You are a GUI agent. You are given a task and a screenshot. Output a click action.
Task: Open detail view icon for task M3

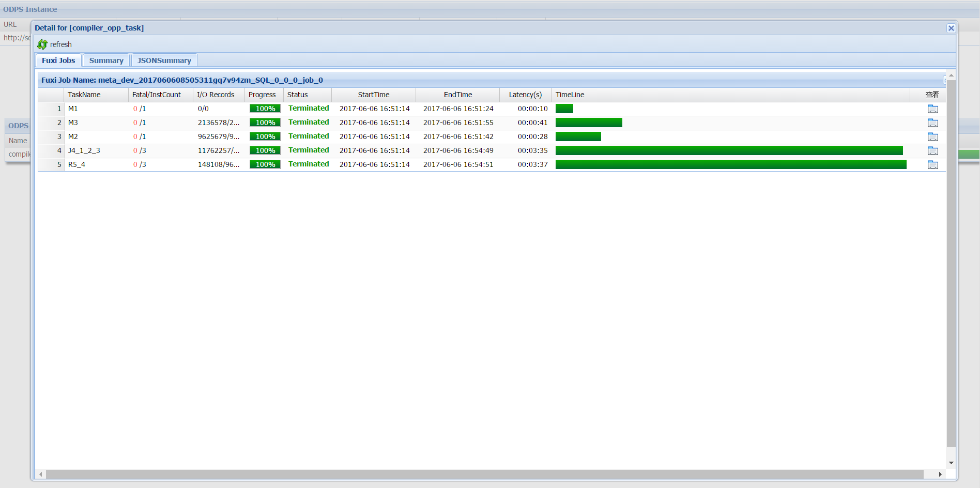click(x=932, y=123)
